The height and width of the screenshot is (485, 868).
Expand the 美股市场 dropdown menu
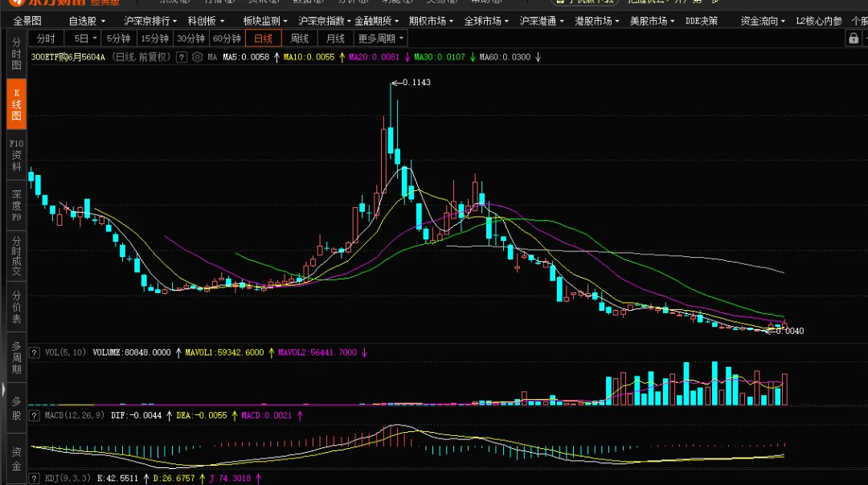click(652, 21)
